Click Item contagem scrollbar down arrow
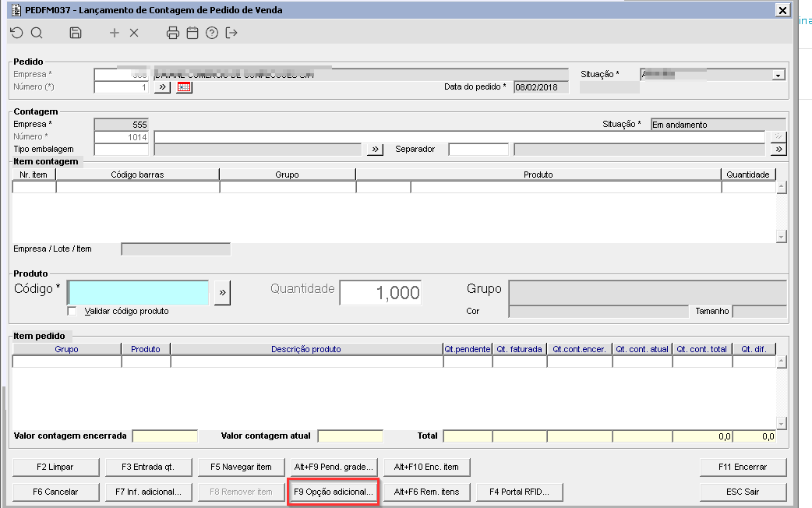 click(x=782, y=237)
